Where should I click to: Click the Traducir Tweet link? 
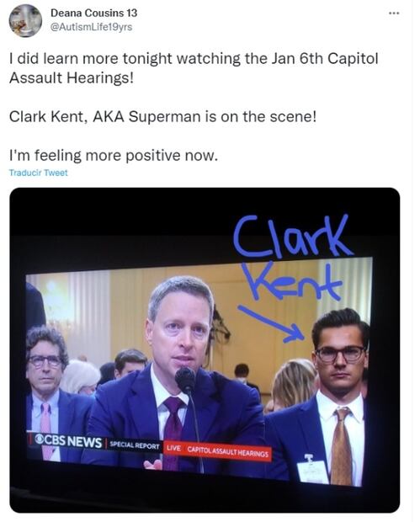click(38, 173)
